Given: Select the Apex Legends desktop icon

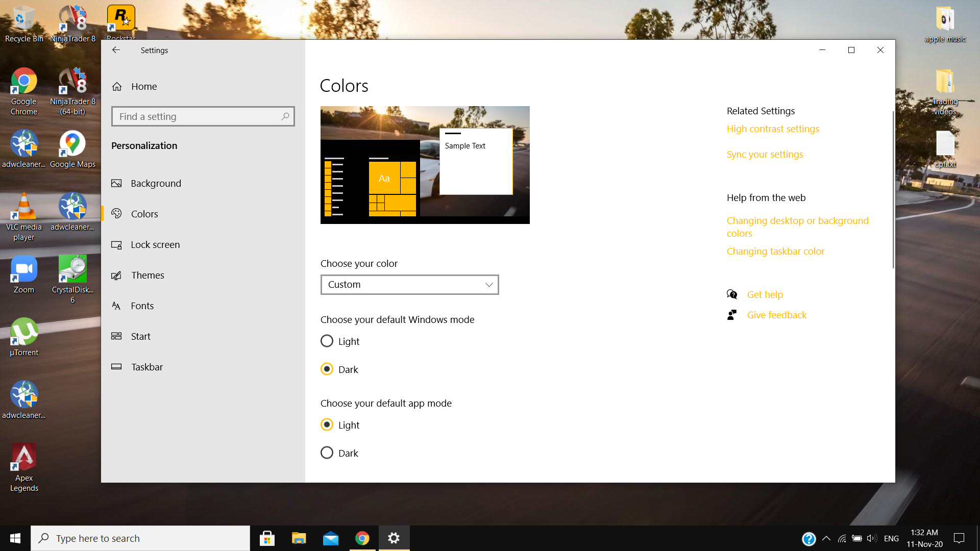Looking at the screenshot, I should (23, 468).
